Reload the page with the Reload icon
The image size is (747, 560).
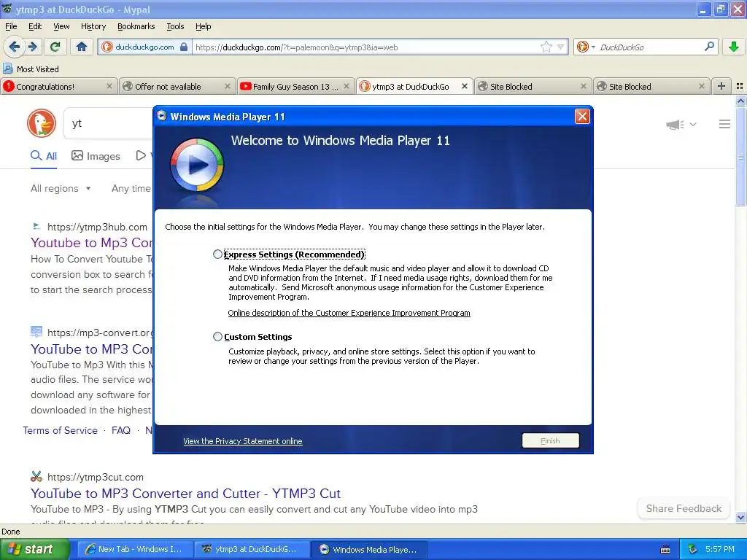tap(55, 47)
